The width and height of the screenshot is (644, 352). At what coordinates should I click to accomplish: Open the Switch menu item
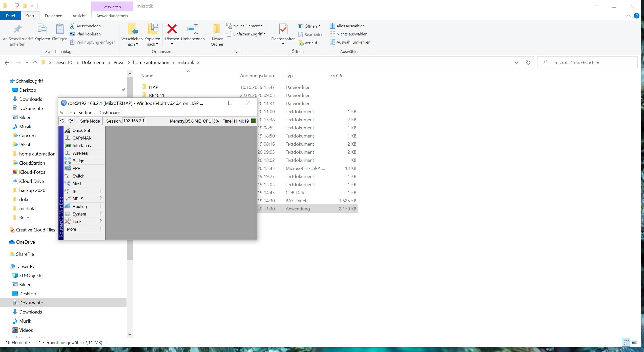pyautogui.click(x=78, y=176)
